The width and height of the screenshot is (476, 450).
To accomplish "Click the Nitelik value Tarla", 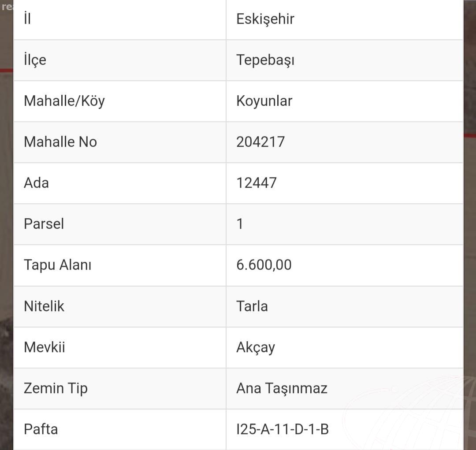I will coord(252,306).
